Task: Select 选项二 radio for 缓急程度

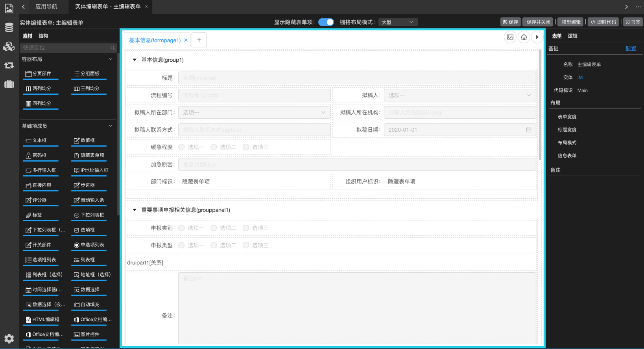Action: [x=214, y=147]
